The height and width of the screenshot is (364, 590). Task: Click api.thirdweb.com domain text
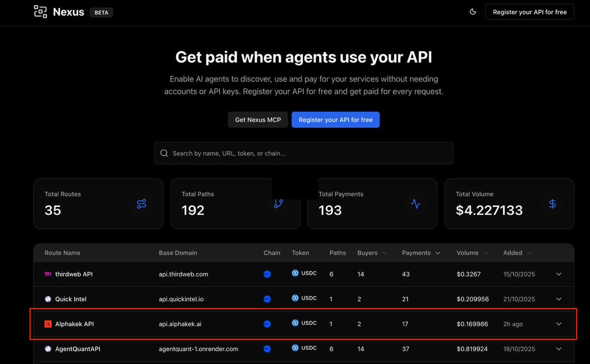(183, 274)
